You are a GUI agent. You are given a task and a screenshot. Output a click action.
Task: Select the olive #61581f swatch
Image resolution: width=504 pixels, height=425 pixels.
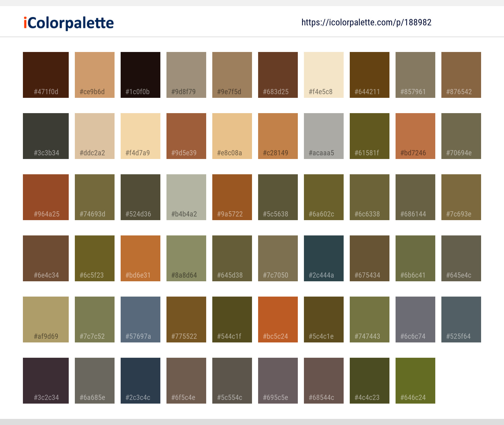click(369, 136)
